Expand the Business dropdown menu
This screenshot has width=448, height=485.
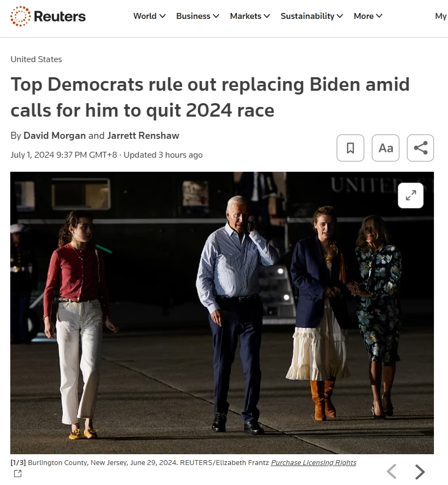tap(198, 16)
